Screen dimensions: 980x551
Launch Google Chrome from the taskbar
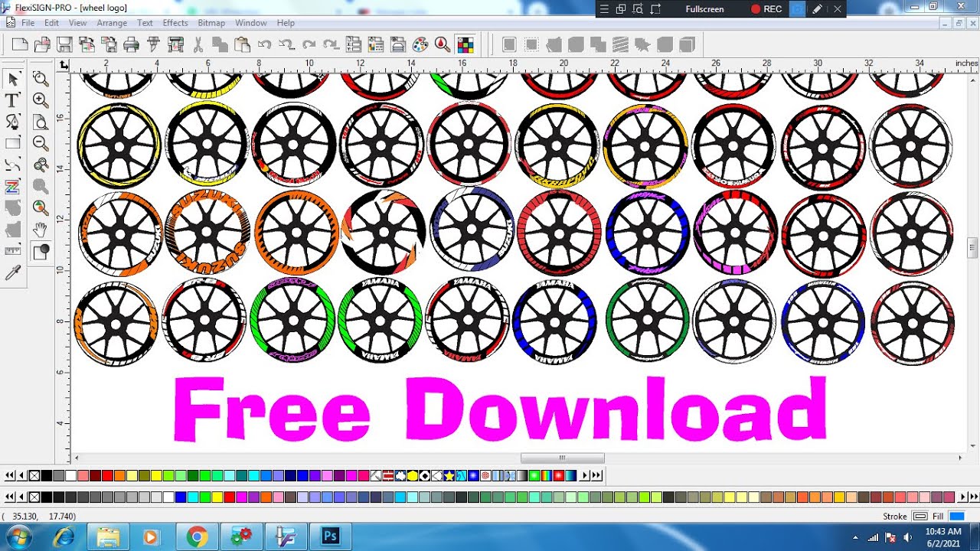(197, 536)
